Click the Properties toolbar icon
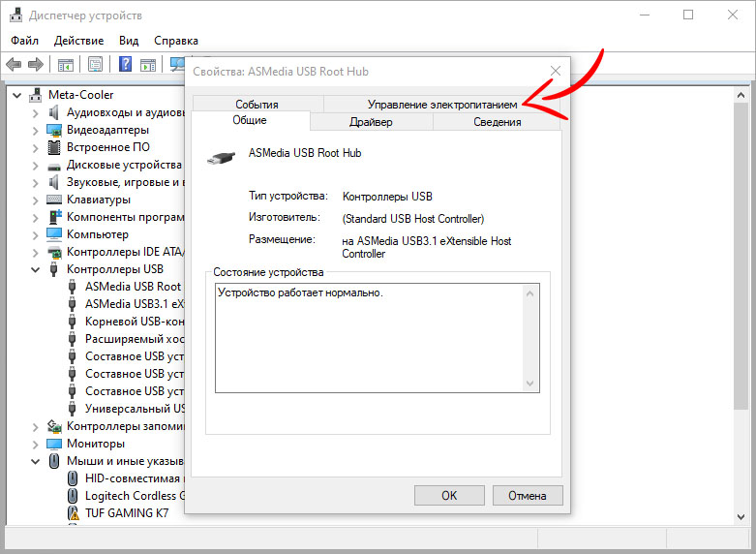Image resolution: width=756 pixels, height=554 pixels. click(x=95, y=64)
